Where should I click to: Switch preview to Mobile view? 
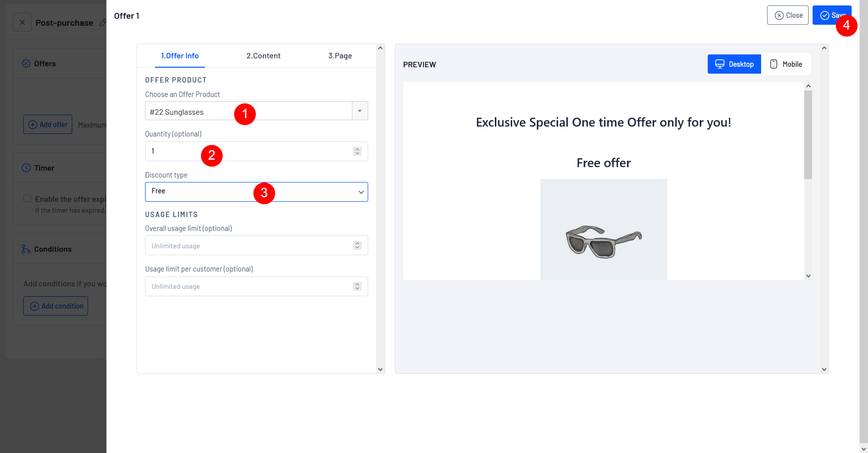coord(786,64)
